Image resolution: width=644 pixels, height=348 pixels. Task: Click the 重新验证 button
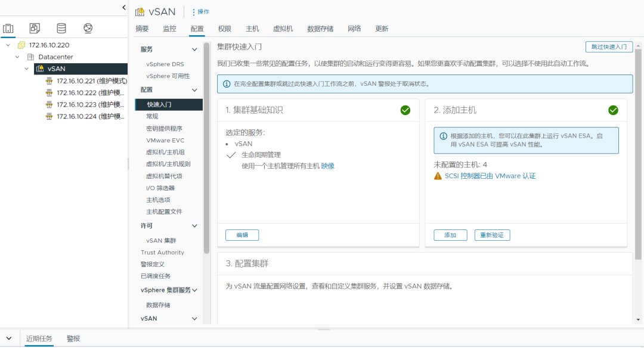[x=492, y=235]
